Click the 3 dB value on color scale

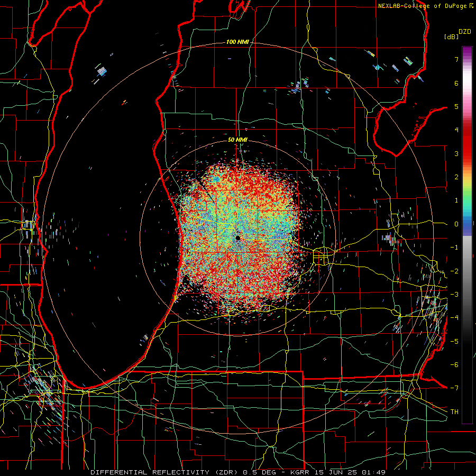tap(456, 153)
